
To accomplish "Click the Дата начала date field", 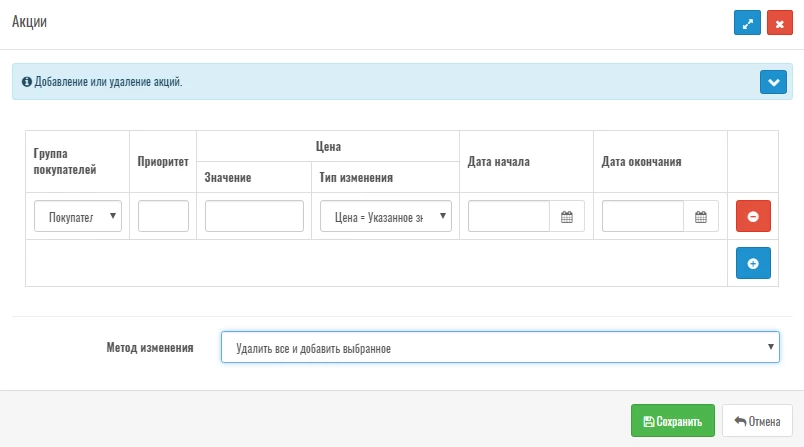I will coord(509,216).
